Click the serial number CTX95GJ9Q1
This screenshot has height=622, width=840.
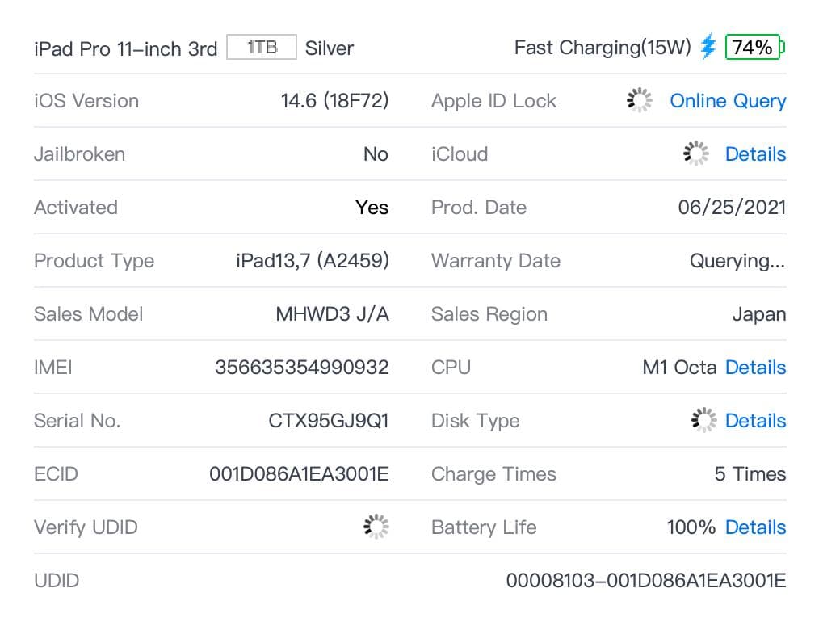pyautogui.click(x=328, y=421)
